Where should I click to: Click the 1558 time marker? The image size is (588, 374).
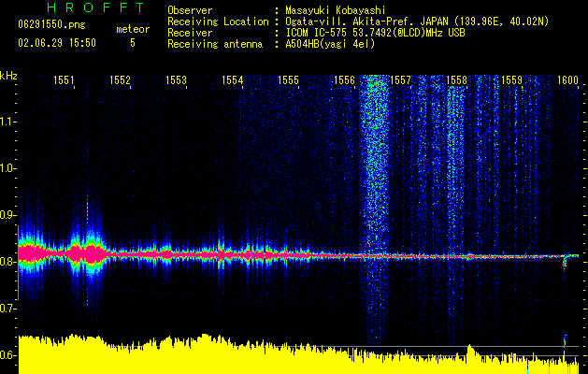[x=456, y=80]
